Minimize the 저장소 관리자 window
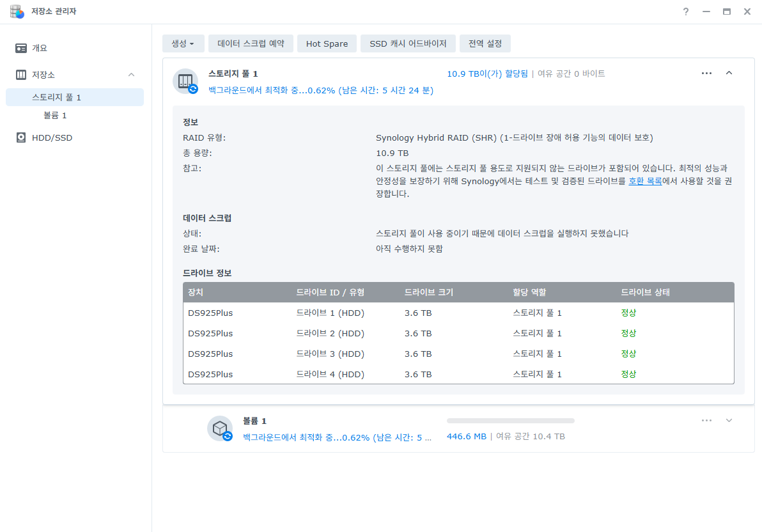 [x=706, y=12]
